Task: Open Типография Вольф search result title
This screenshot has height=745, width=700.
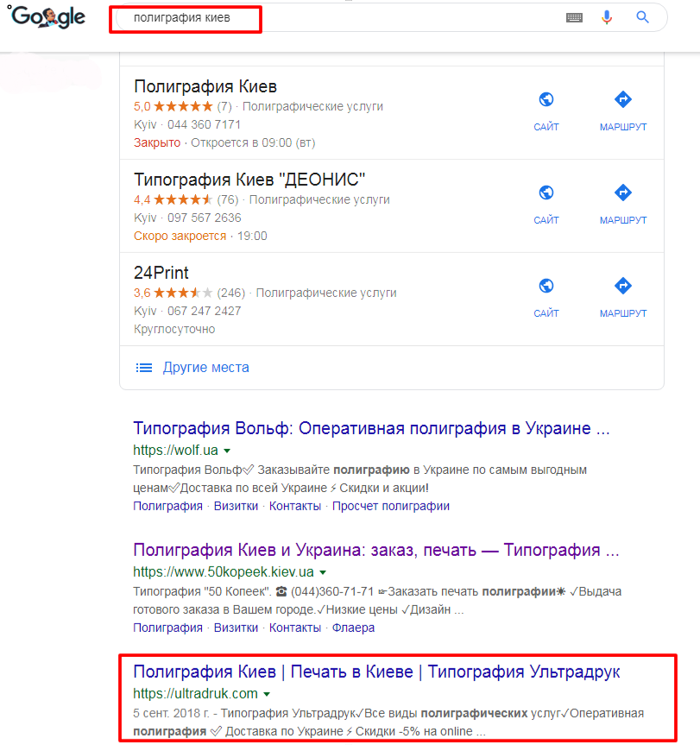Action: click(371, 428)
